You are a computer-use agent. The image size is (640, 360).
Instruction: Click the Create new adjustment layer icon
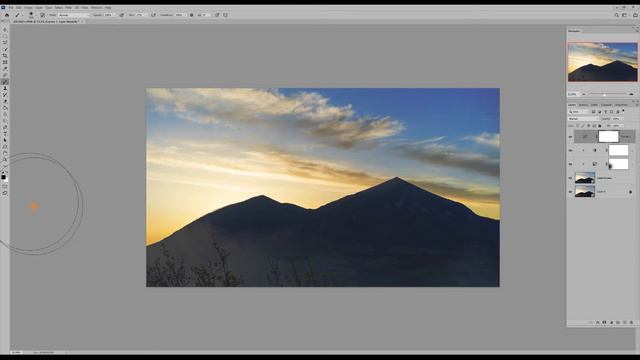[611, 322]
